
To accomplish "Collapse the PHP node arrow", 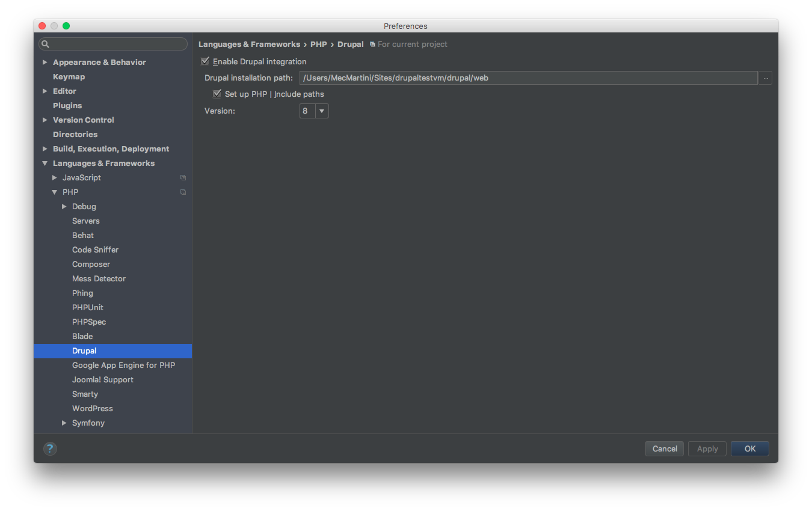I will pyautogui.click(x=54, y=192).
